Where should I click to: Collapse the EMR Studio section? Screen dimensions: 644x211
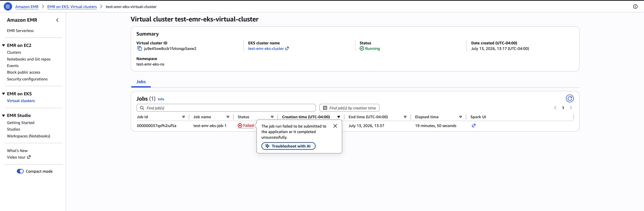click(x=4, y=115)
